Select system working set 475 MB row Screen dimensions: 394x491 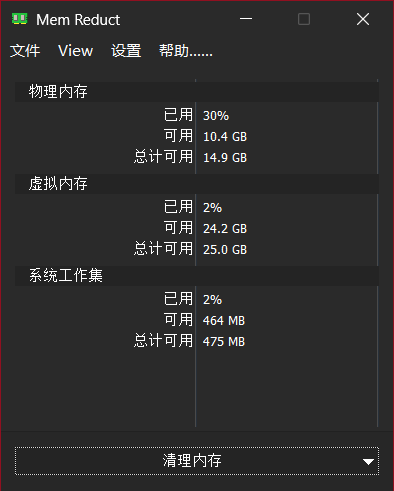197,341
